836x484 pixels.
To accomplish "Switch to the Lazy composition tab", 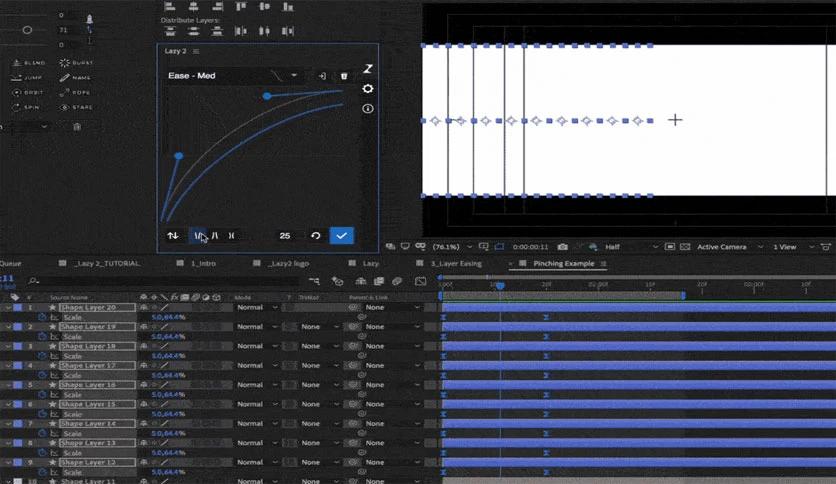I will pos(371,263).
